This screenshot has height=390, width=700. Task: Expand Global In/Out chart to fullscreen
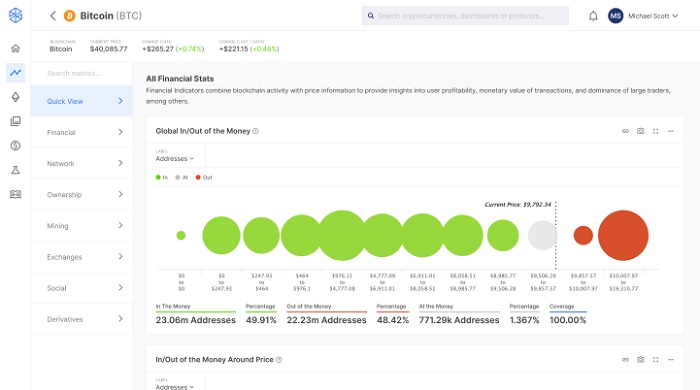(x=655, y=131)
